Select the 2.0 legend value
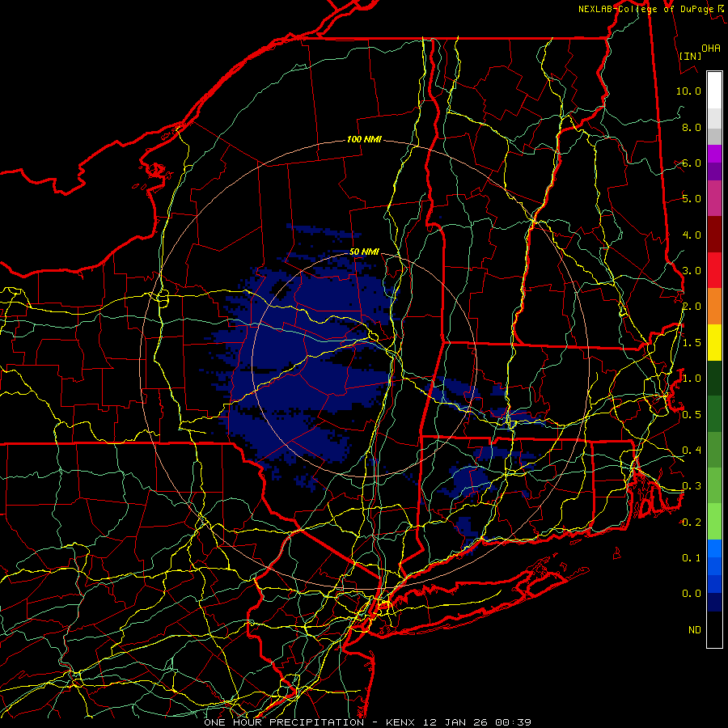This screenshot has width=728, height=728. point(692,307)
